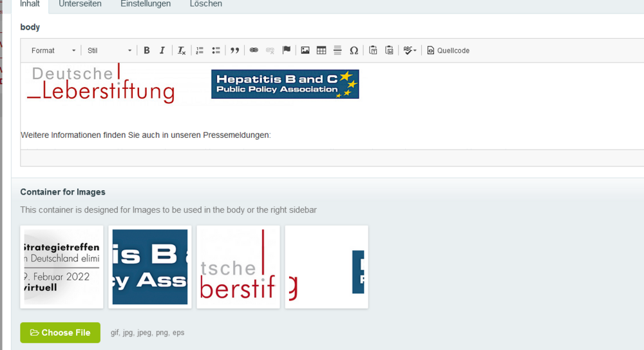Click the anchor flag icon
Viewport: 644px width, 350px height.
[287, 50]
